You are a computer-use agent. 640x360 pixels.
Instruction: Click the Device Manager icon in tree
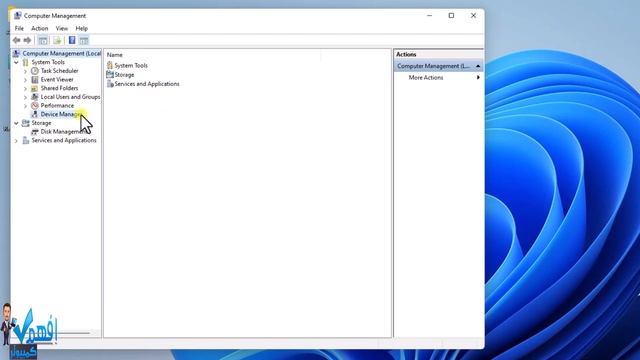pyautogui.click(x=35, y=114)
